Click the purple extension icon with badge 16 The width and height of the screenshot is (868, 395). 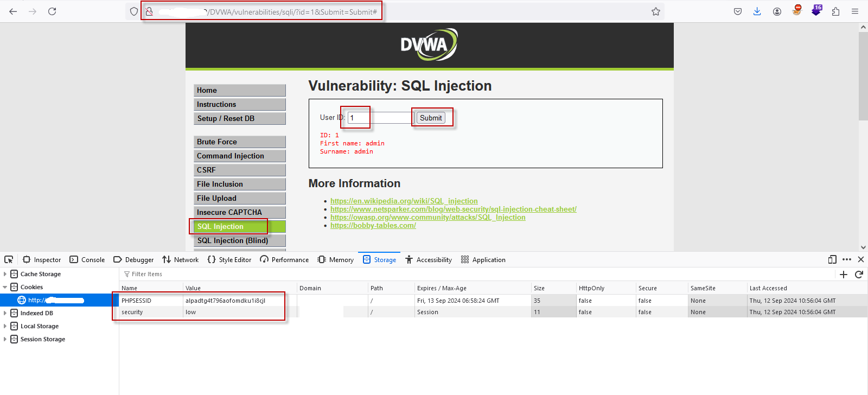tap(816, 10)
